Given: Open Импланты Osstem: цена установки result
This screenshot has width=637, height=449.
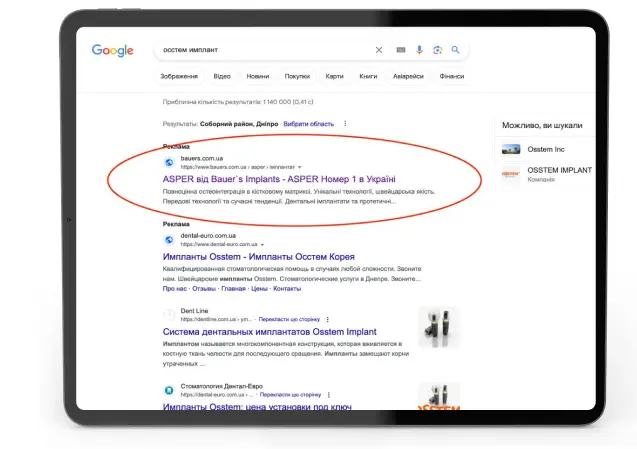Looking at the screenshot, I should [257, 406].
